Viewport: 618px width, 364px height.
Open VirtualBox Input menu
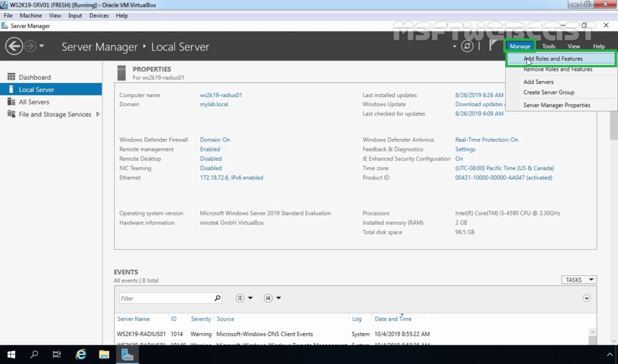tap(75, 16)
